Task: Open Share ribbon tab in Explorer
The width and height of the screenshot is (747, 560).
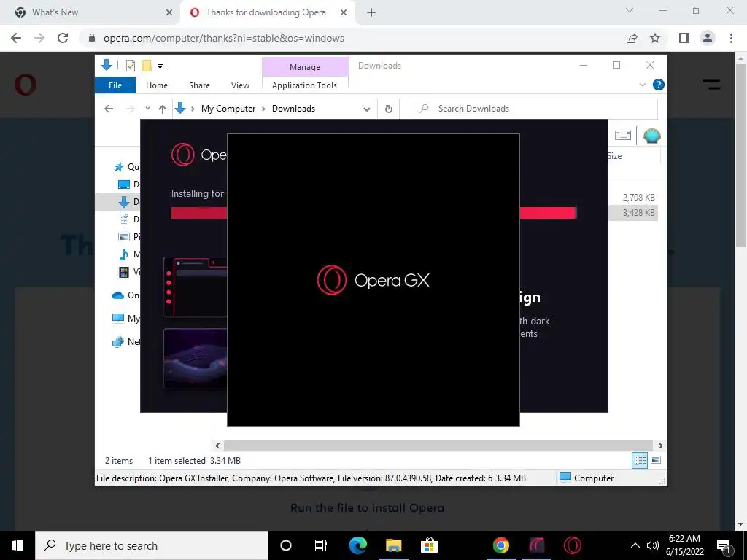Action: click(199, 85)
